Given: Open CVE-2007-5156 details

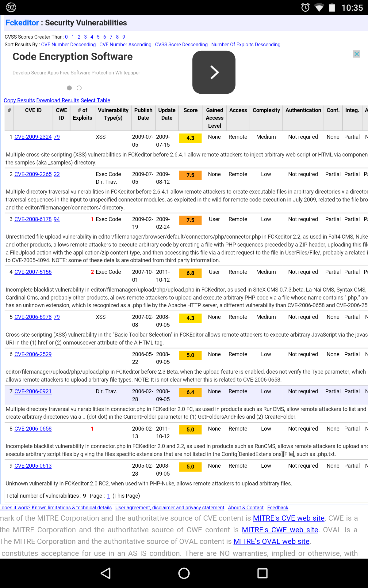Looking at the screenshot, I should 33,272.
